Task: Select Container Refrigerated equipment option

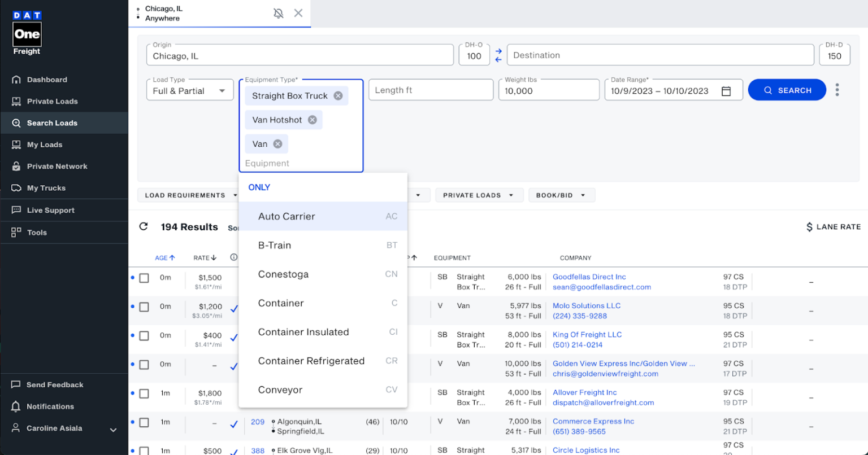Action: (x=311, y=361)
